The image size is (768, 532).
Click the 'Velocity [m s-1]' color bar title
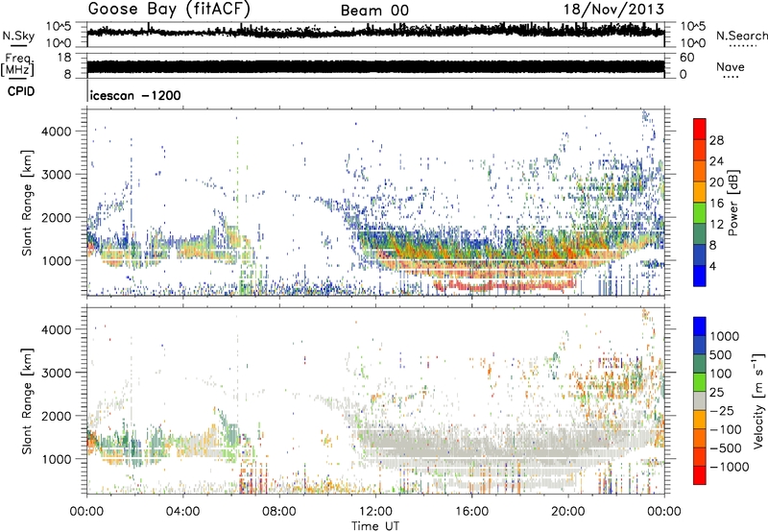pos(758,400)
